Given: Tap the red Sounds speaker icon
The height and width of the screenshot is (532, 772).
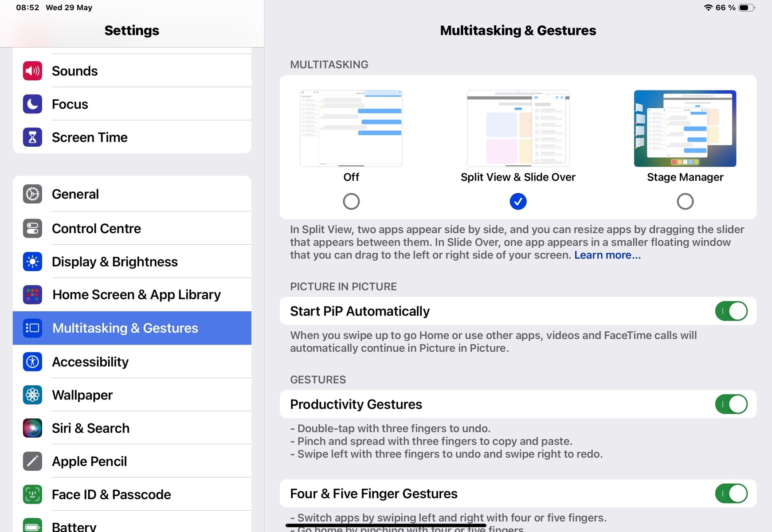Looking at the screenshot, I should 32,71.
